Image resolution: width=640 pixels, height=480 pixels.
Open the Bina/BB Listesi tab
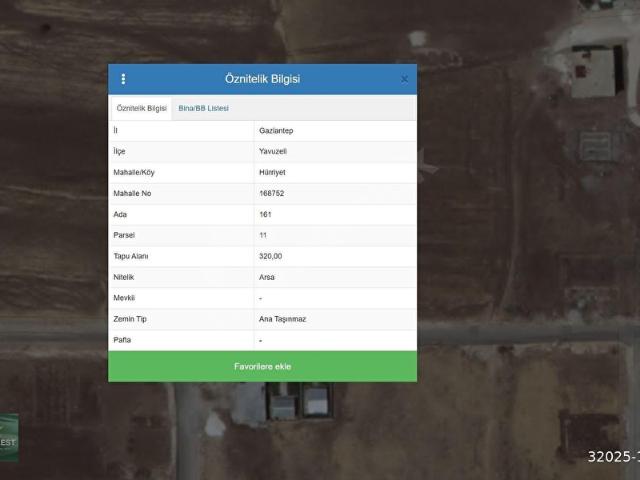tap(203, 108)
